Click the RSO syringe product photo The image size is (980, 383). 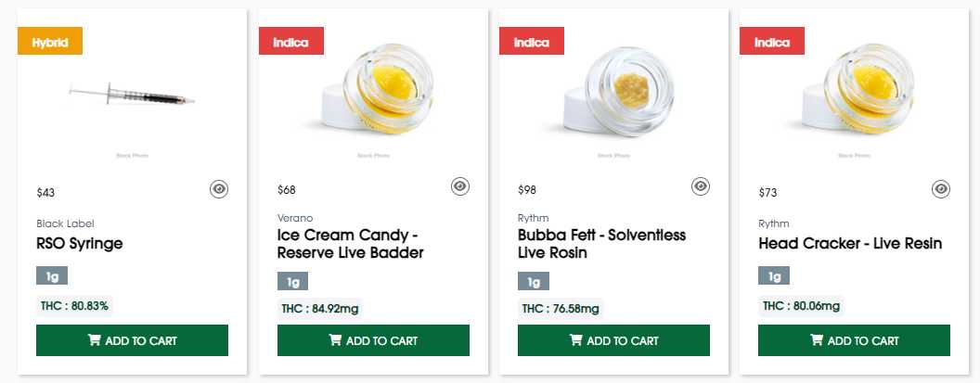(x=132, y=93)
